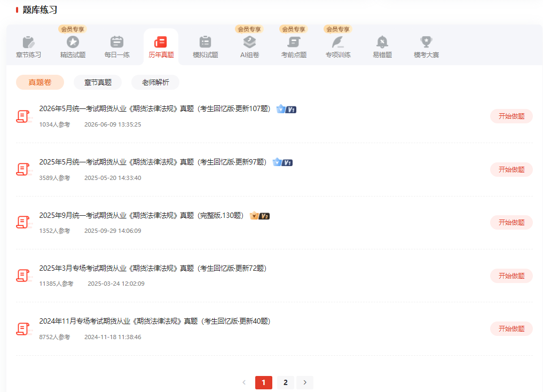Viewport: 543px width, 392px height.
Task: Open the 2025年3月专场考试 paper title
Action: point(153,269)
